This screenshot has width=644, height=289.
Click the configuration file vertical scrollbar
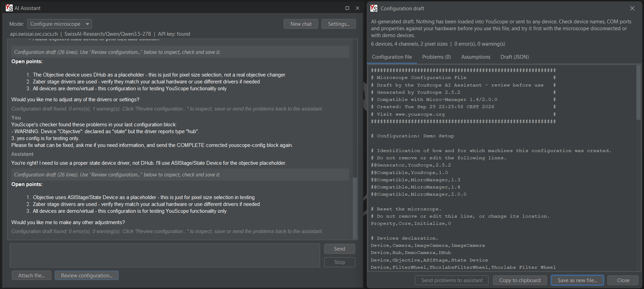click(638, 93)
